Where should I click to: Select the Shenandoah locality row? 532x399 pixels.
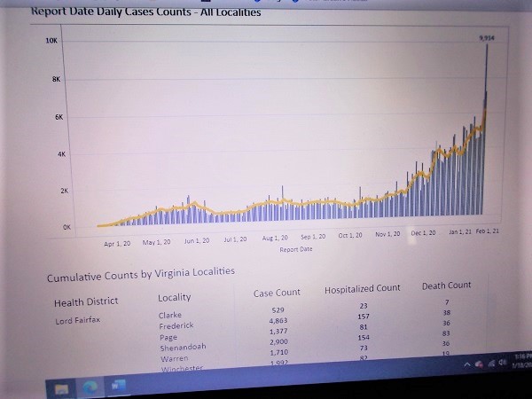(x=183, y=348)
